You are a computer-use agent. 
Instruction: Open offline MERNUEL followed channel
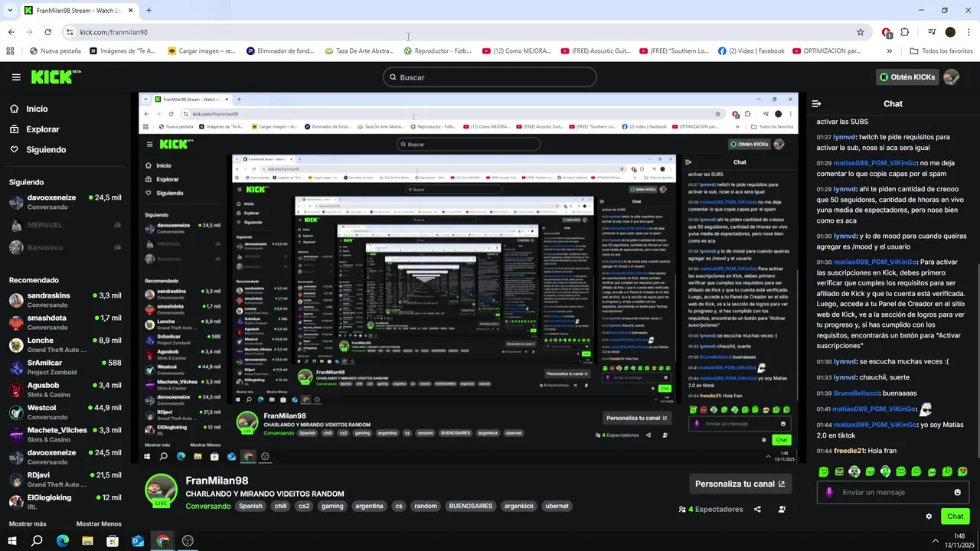(65, 225)
